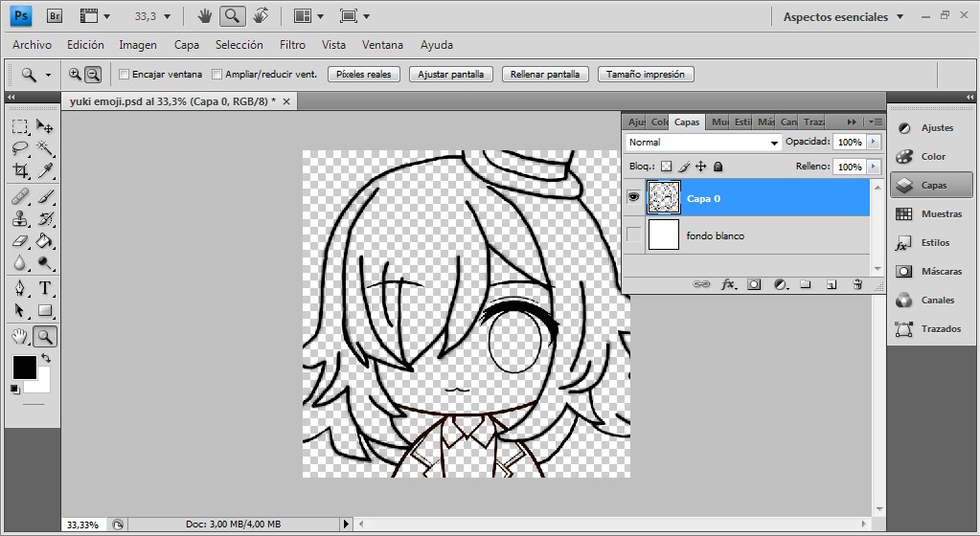The height and width of the screenshot is (536, 980).
Task: Choose zoom out mode in options bar
Action: 93,75
